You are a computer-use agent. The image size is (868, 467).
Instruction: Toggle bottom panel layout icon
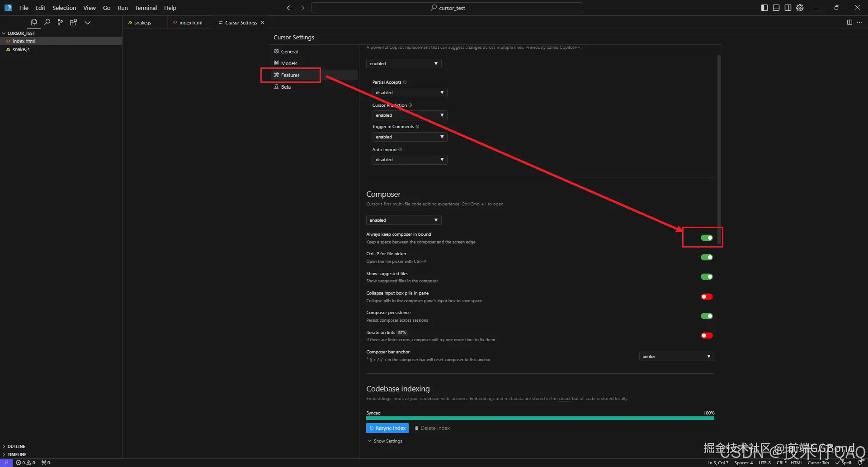pyautogui.click(x=776, y=8)
